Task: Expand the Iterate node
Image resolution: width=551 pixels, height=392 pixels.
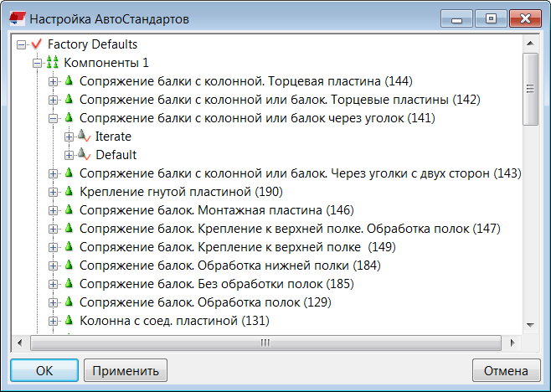Action: 70,137
